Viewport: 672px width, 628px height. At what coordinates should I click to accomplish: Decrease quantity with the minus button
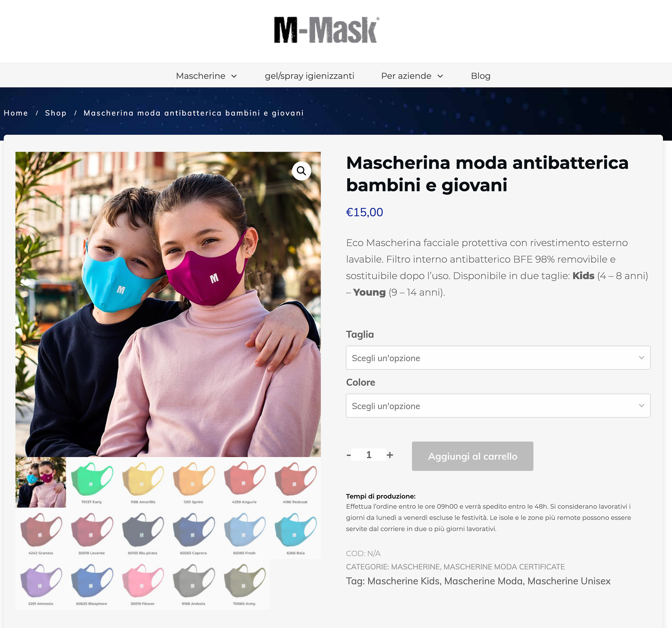pyautogui.click(x=349, y=455)
